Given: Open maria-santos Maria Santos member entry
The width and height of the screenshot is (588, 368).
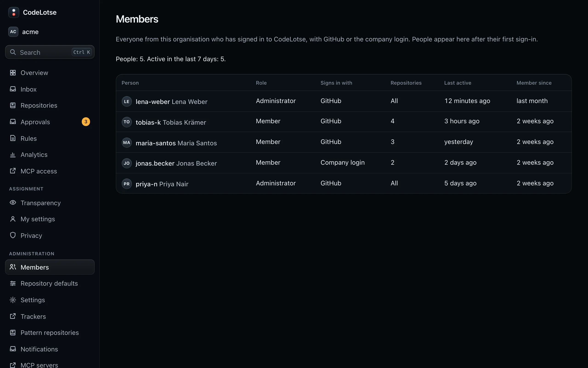Looking at the screenshot, I should pyautogui.click(x=344, y=142).
